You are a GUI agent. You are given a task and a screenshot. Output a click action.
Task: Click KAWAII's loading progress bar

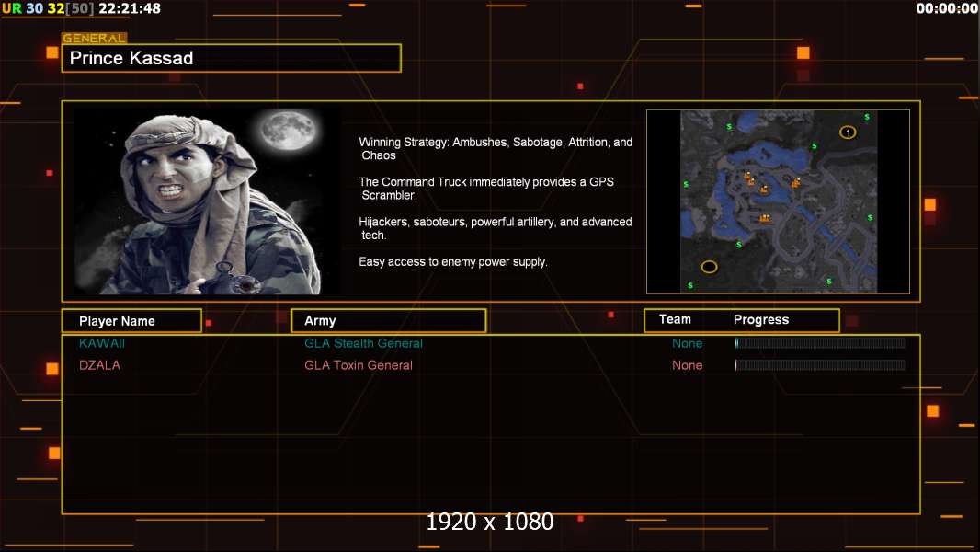(x=820, y=342)
